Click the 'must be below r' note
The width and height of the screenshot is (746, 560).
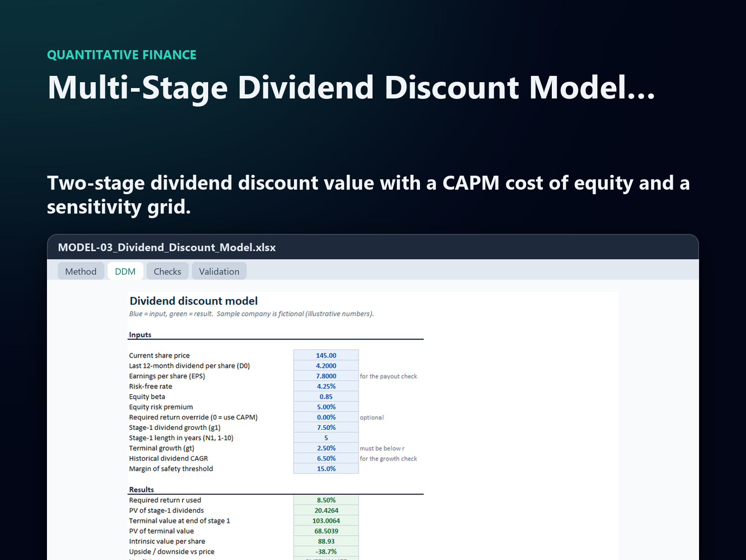pos(382,448)
